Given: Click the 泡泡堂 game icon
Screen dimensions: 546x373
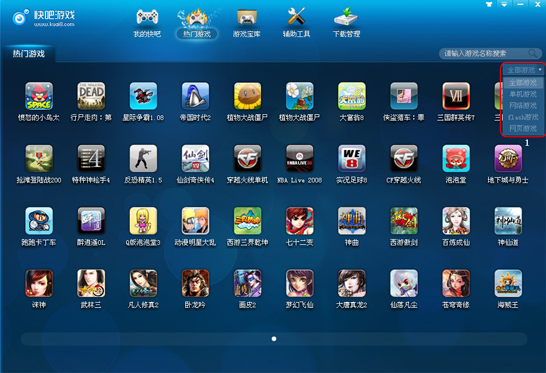Looking at the screenshot, I should 456,158.
